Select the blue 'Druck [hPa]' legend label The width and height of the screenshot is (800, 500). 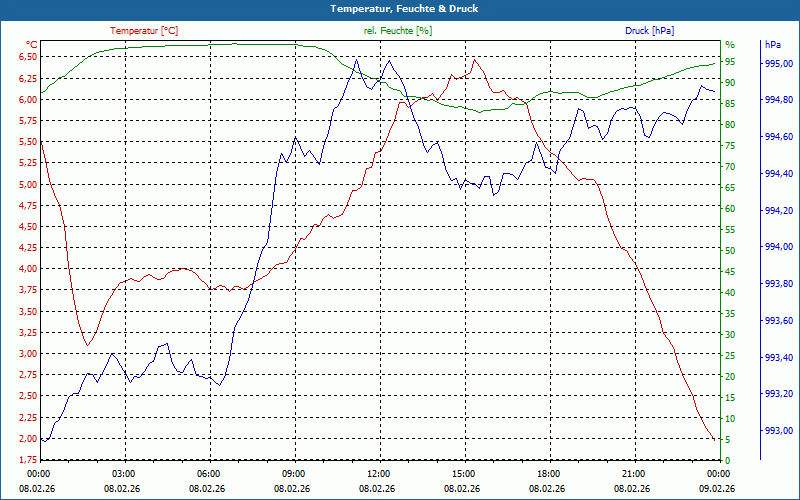pyautogui.click(x=649, y=31)
